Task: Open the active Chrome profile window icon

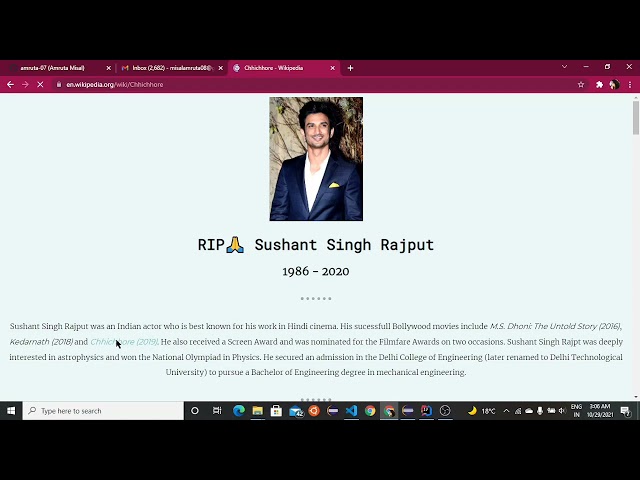Action: tap(389, 411)
